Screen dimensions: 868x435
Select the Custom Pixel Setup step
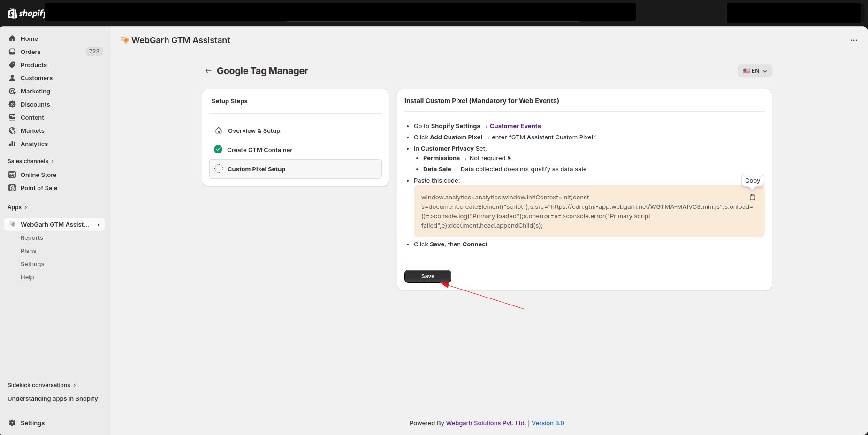[x=296, y=169]
